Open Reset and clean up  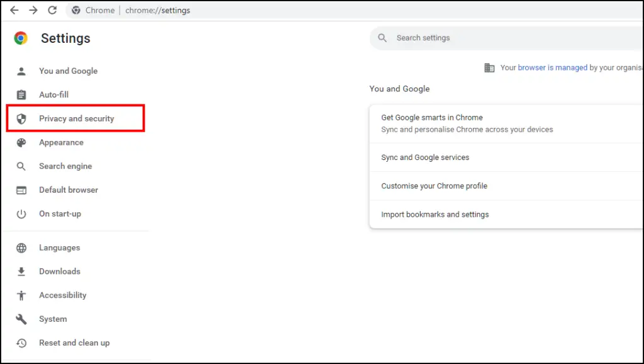(74, 343)
